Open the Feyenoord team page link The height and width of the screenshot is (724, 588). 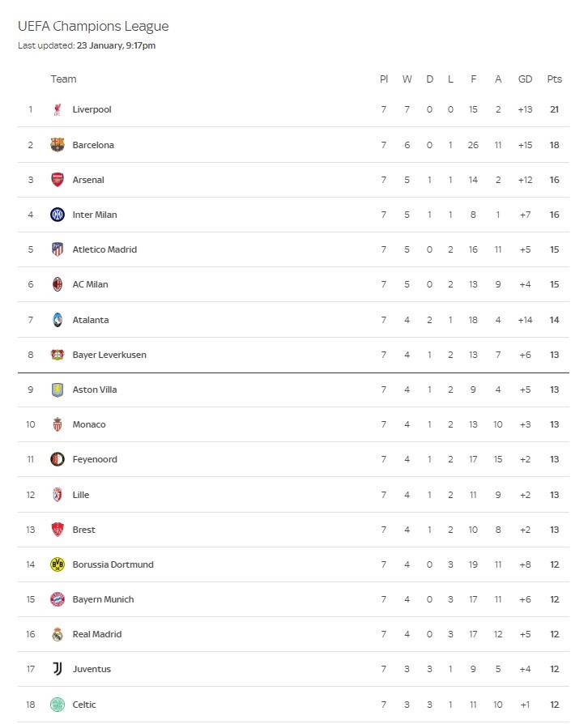pyautogui.click(x=95, y=459)
